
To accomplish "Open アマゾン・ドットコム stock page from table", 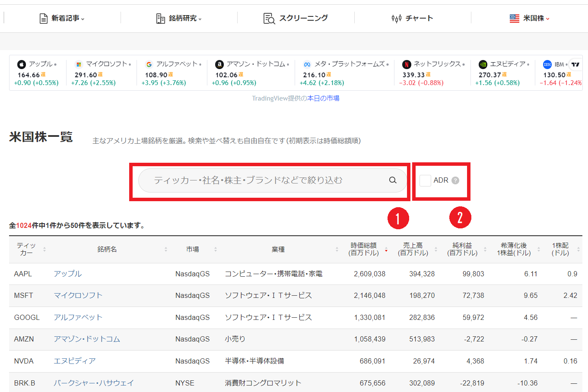I will tap(87, 339).
